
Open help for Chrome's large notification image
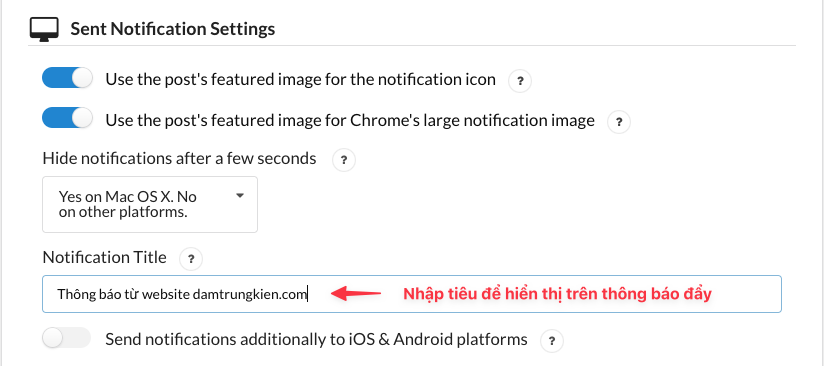pos(619,122)
